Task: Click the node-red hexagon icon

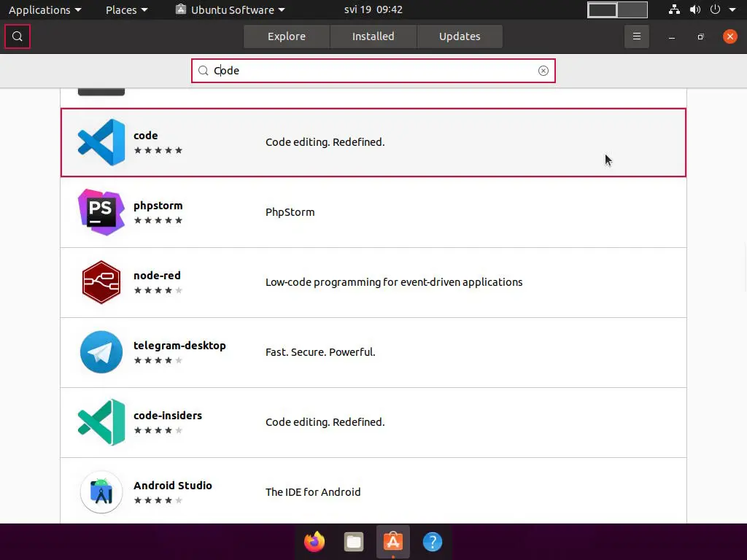Action: 101,282
